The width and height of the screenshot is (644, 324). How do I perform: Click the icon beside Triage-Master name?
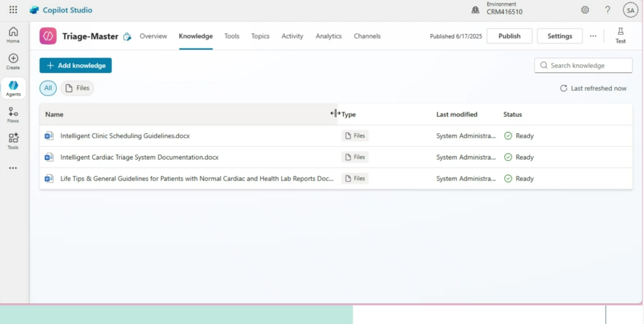point(127,36)
